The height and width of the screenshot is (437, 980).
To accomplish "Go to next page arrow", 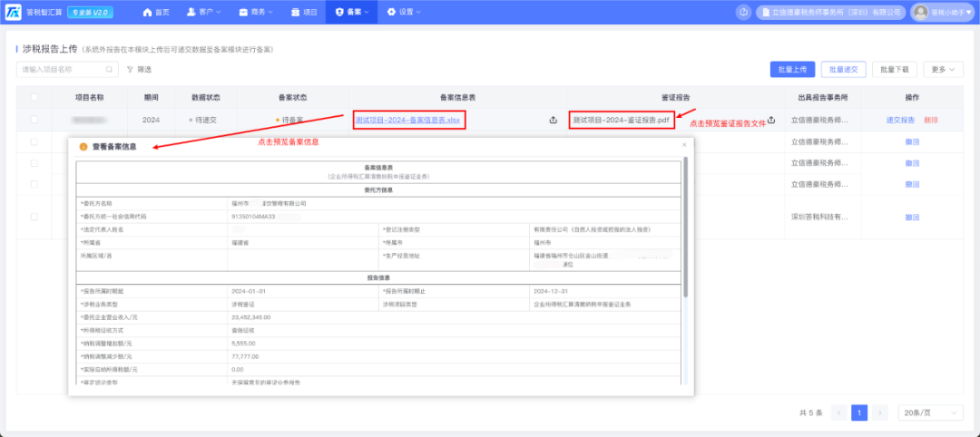I will [x=880, y=413].
